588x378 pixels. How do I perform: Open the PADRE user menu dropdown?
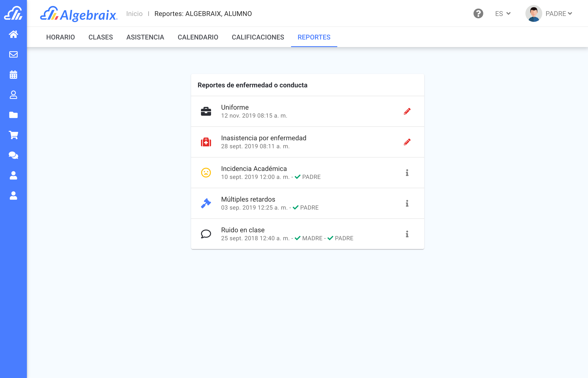[x=559, y=13]
